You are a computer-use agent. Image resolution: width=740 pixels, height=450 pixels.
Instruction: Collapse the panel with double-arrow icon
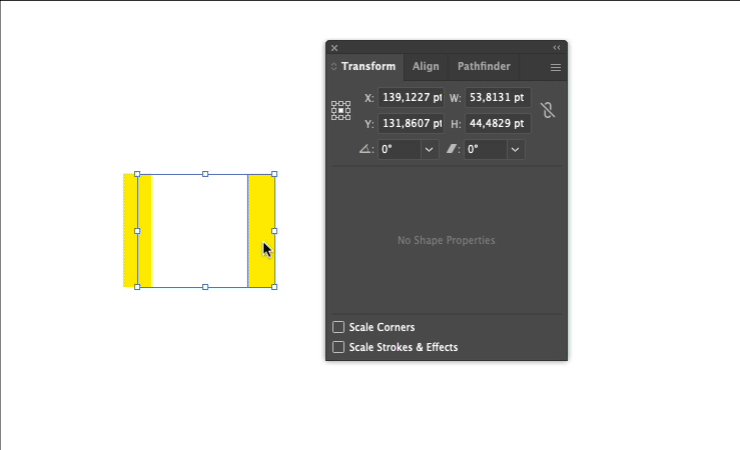[557, 48]
